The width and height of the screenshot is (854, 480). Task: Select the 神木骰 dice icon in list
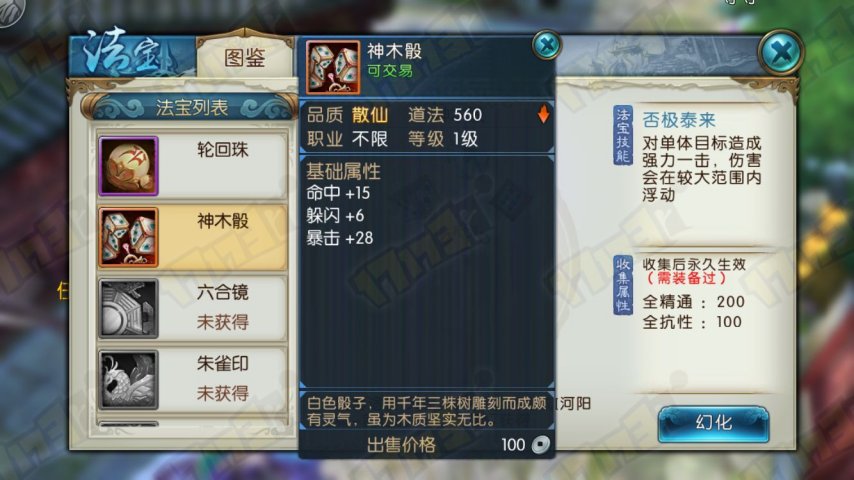point(129,237)
